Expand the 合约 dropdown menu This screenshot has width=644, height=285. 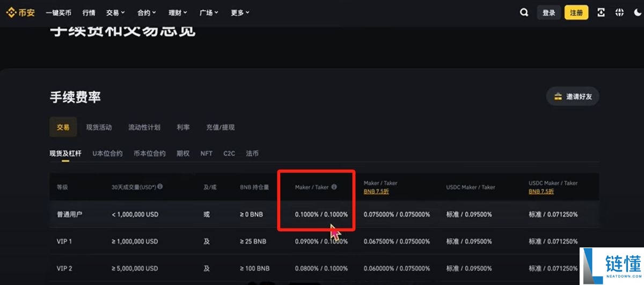147,12
